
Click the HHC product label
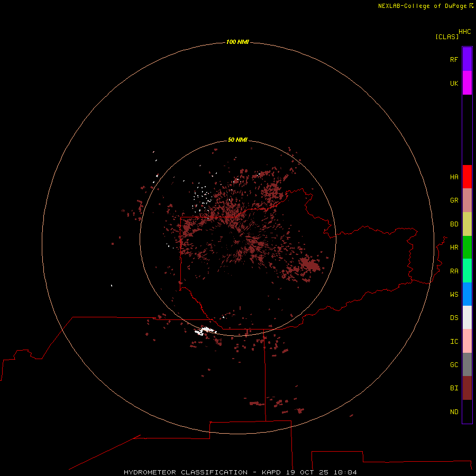click(x=464, y=32)
